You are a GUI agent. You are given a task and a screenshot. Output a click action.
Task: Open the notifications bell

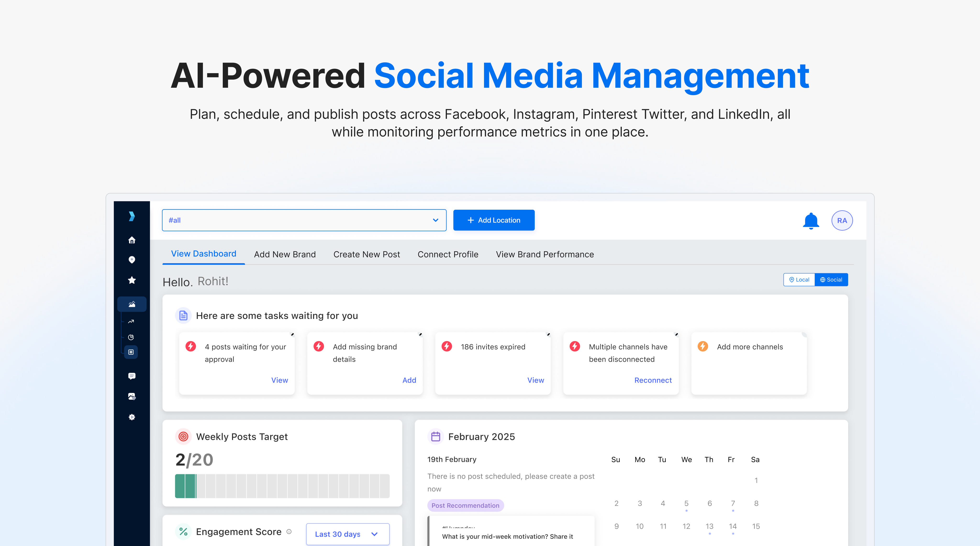[x=811, y=221]
